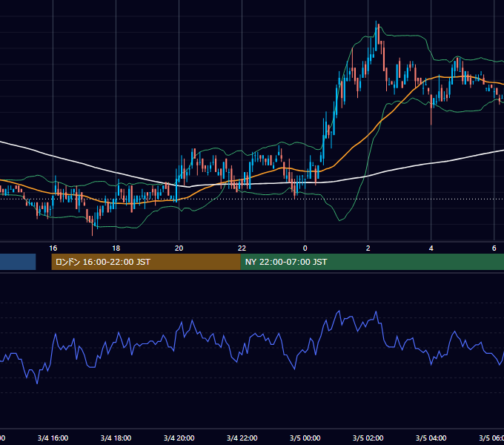Click the 6 hour label on the price chart axis
504x445 pixels.
click(494, 248)
